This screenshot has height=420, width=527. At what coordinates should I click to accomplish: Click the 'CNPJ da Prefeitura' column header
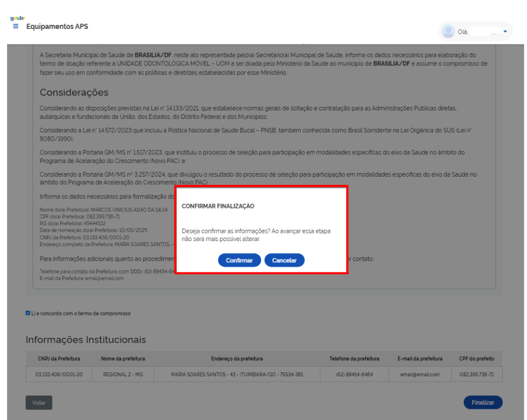pos(59,359)
